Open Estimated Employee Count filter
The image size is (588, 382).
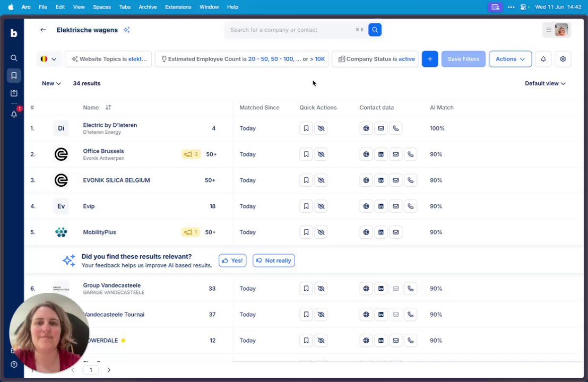coord(242,59)
